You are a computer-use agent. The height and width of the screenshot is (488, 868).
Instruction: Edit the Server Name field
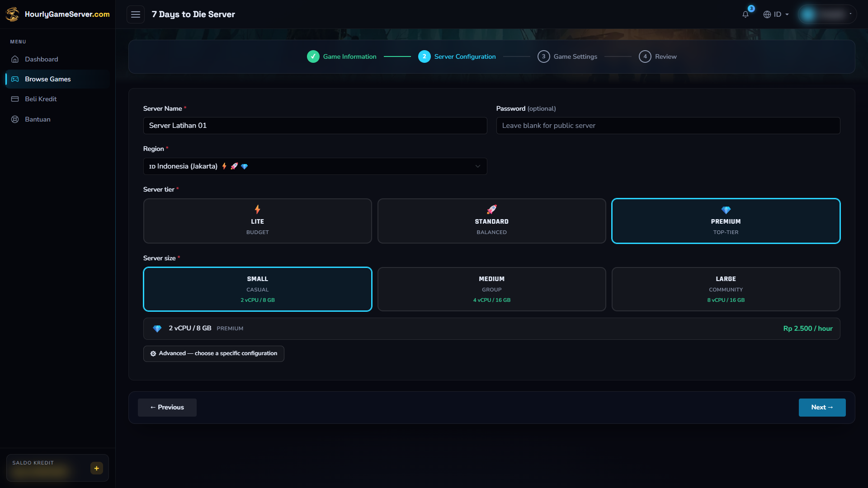[x=315, y=126]
